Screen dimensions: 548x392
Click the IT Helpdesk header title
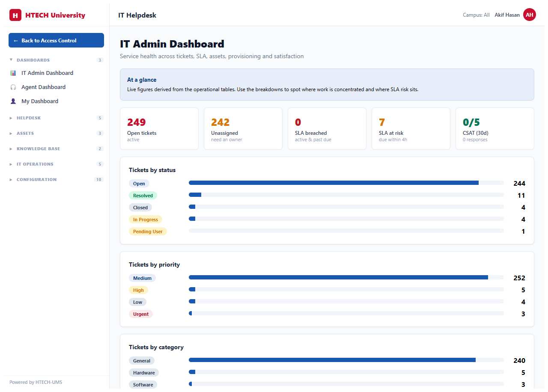coord(137,15)
